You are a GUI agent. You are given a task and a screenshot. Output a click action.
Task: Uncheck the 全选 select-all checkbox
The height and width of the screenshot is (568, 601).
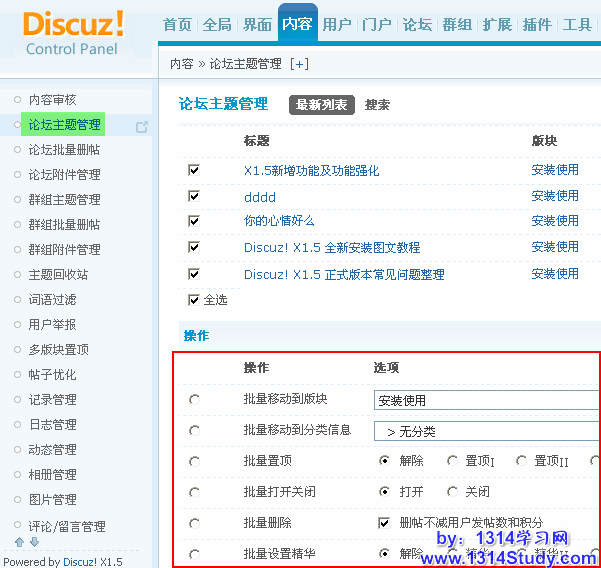pos(194,299)
